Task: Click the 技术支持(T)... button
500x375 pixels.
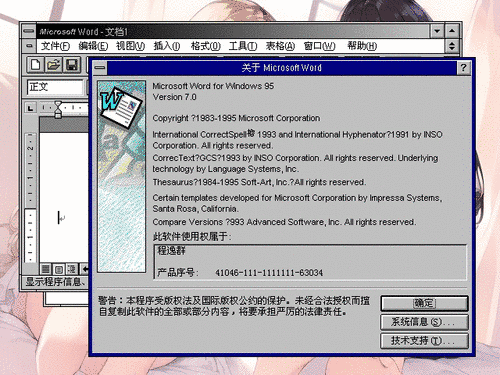Action: tap(424, 341)
